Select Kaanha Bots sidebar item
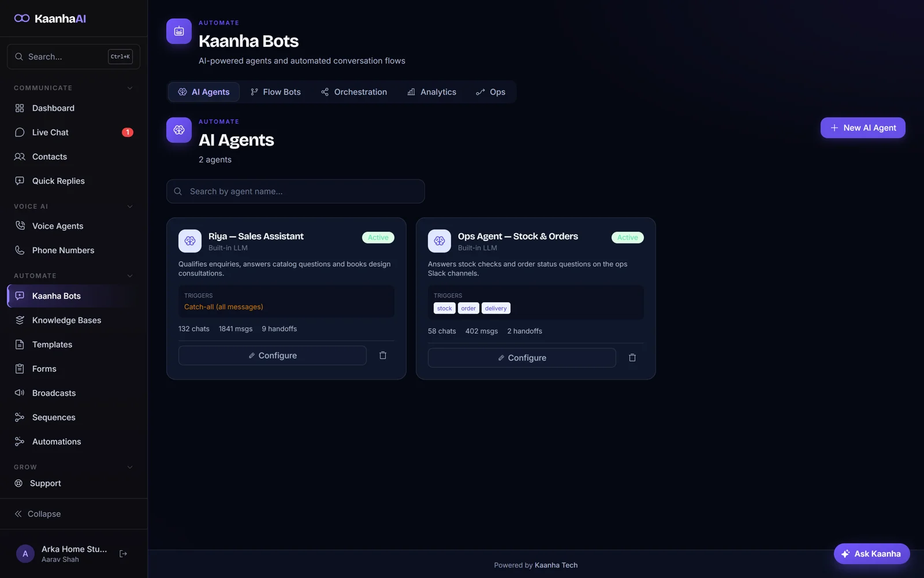 pos(74,296)
